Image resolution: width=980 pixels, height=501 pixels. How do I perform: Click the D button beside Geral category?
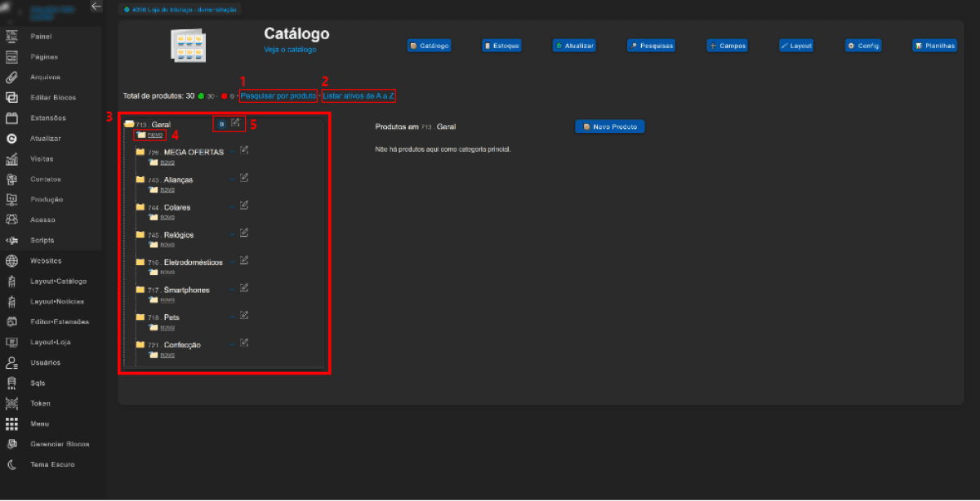pyautogui.click(x=220, y=124)
